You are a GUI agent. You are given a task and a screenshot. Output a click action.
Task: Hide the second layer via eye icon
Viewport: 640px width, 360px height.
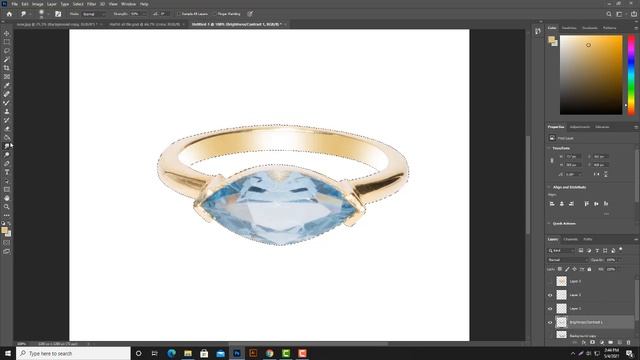point(550,295)
